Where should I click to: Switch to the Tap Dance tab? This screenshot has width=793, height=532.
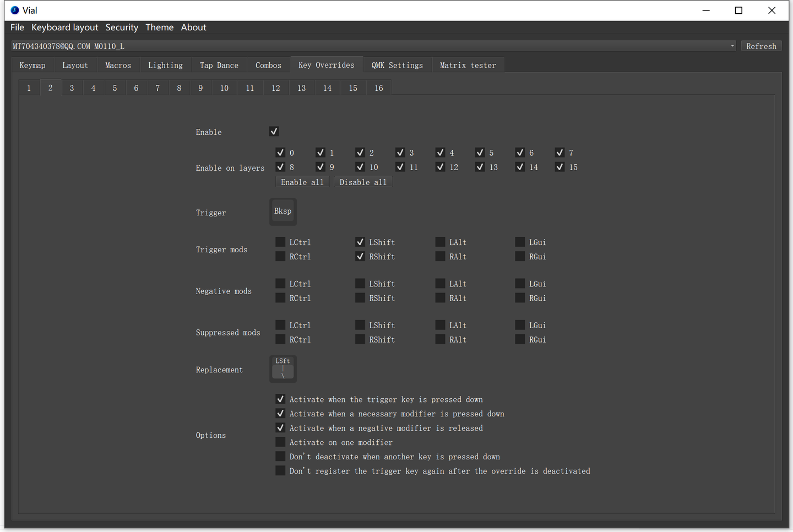219,66
